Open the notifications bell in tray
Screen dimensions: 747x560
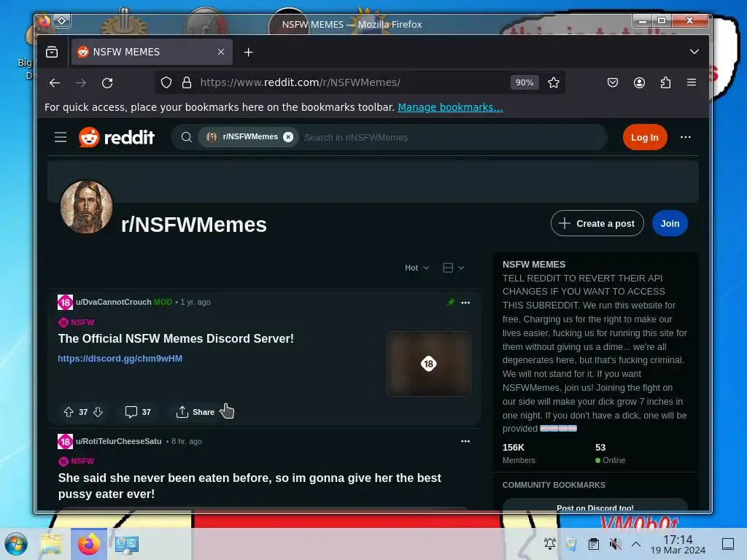[550, 543]
